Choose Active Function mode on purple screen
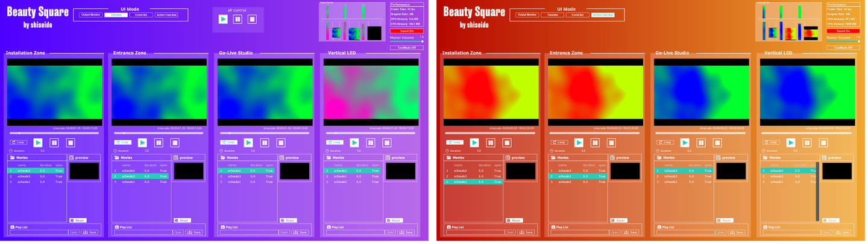 click(x=166, y=14)
